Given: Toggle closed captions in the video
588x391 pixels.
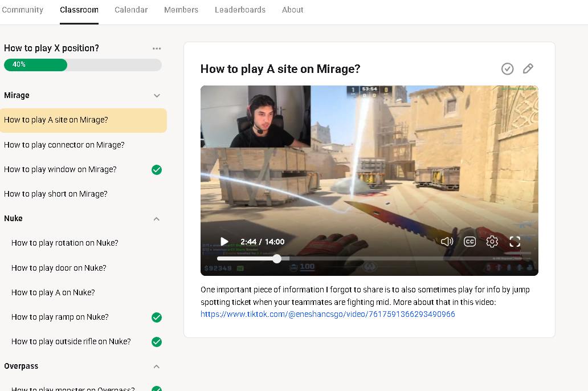Looking at the screenshot, I should [469, 242].
